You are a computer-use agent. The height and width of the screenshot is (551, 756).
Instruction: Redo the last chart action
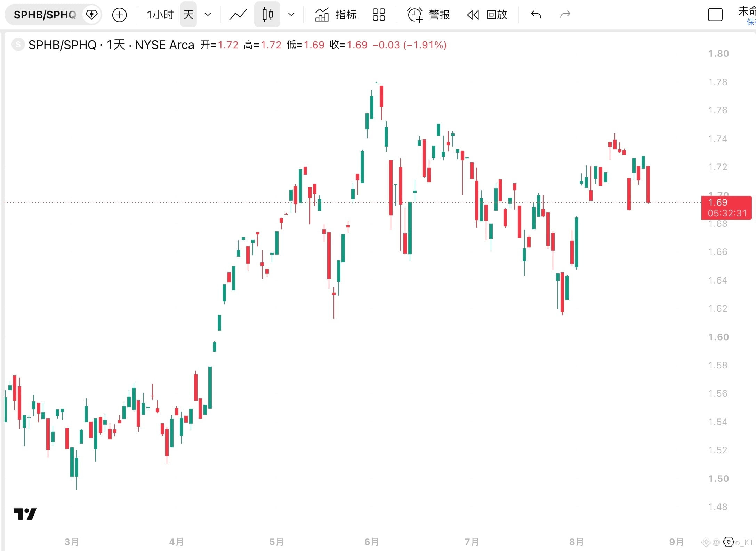pos(565,15)
